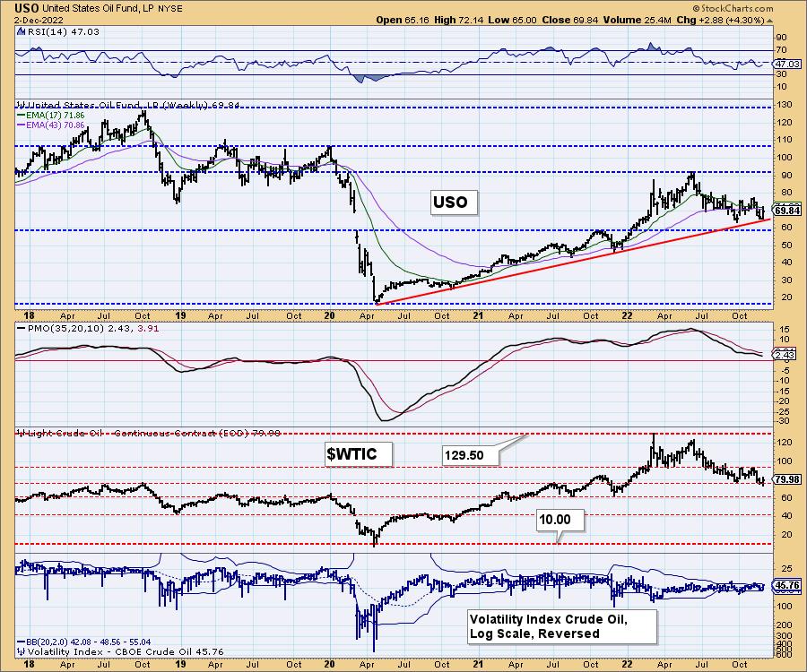This screenshot has width=807, height=672.
Task: Click the 129.50 callout label
Action: (471, 455)
